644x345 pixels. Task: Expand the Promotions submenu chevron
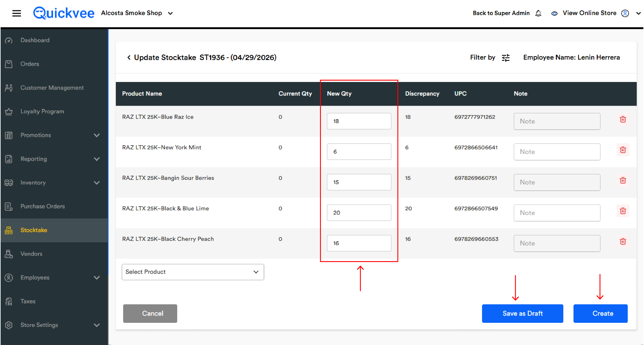[97, 135]
